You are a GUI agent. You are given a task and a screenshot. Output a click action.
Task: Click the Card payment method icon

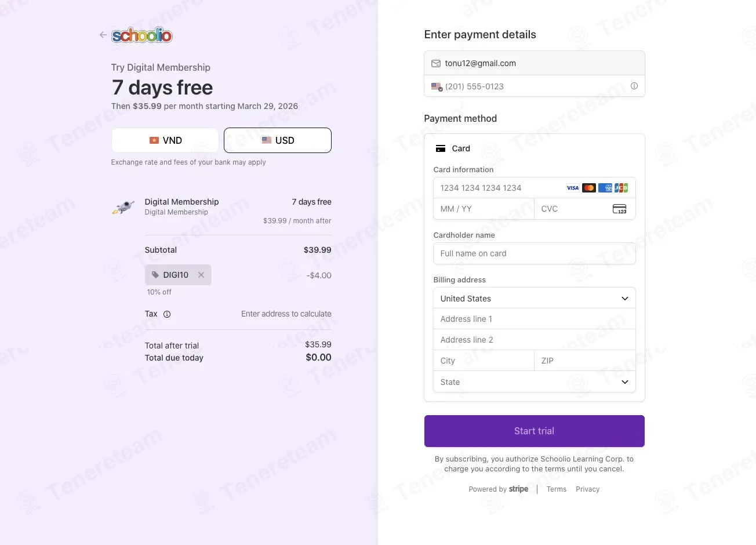[441, 148]
